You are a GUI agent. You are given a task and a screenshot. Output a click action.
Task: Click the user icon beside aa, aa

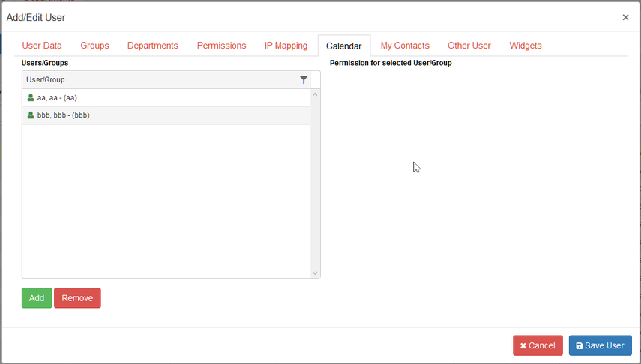pyautogui.click(x=31, y=97)
